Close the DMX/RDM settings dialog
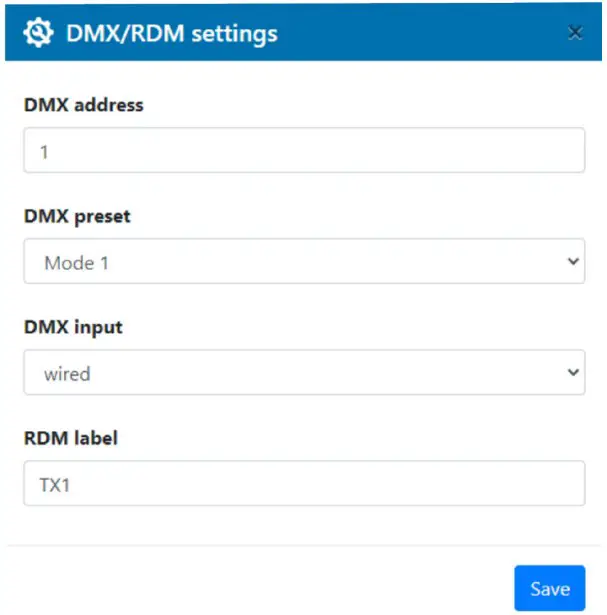Screen dimensions: 607x615 click(x=575, y=33)
